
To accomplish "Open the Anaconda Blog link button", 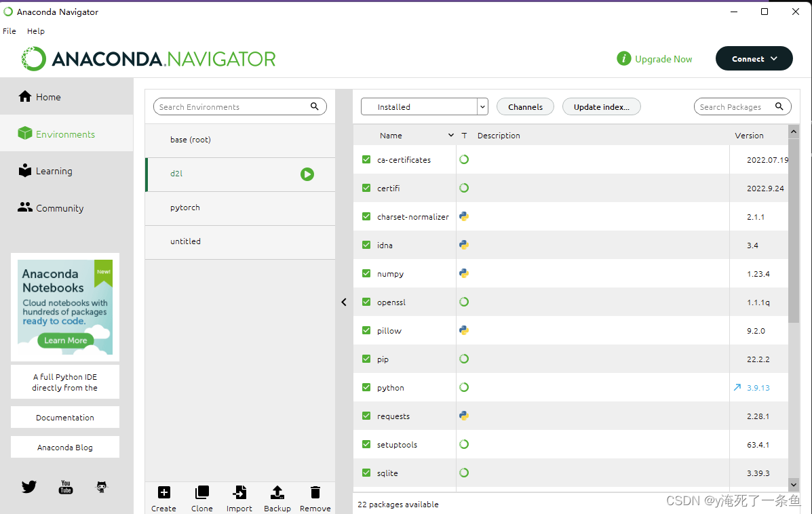I will click(x=64, y=448).
